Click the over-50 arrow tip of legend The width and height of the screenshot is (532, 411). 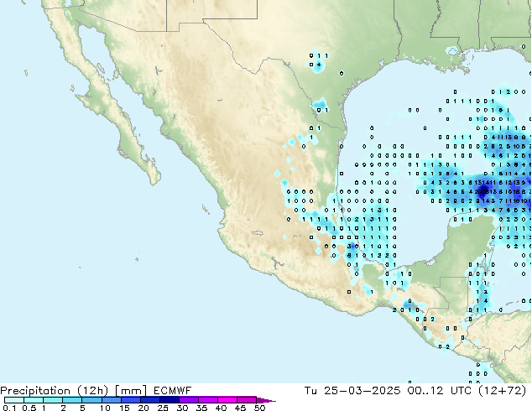point(266,400)
